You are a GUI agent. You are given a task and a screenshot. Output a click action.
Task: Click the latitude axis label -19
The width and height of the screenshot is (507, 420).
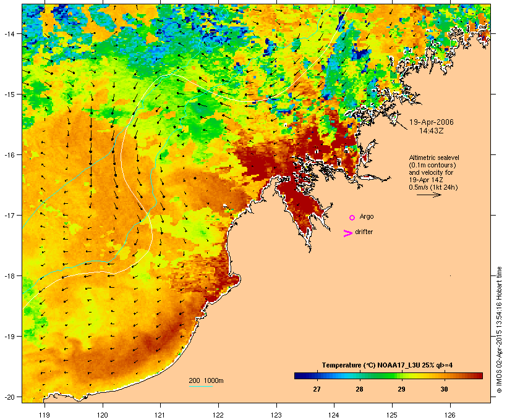[x=9, y=337]
